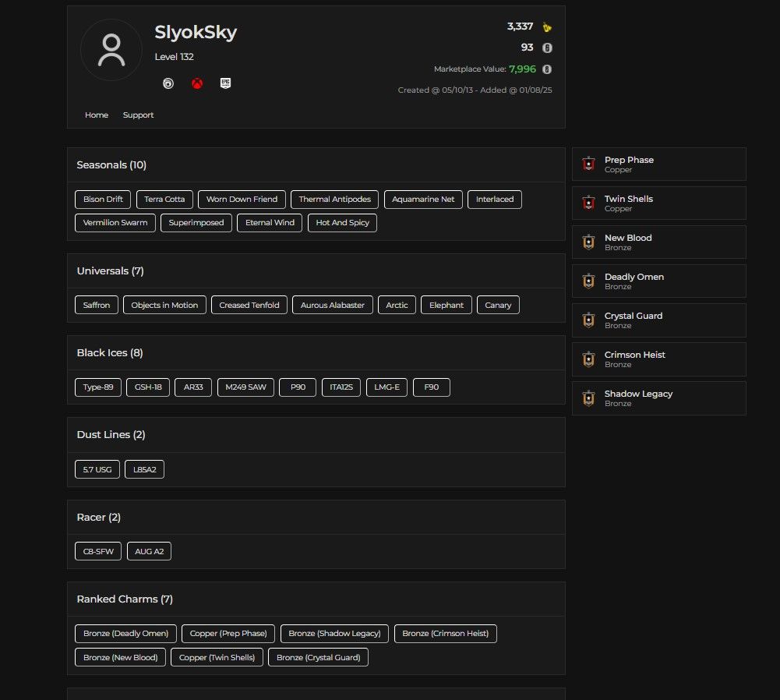This screenshot has width=780, height=700.
Task: Select the C8-SFW Racer tag
Action: click(x=98, y=551)
